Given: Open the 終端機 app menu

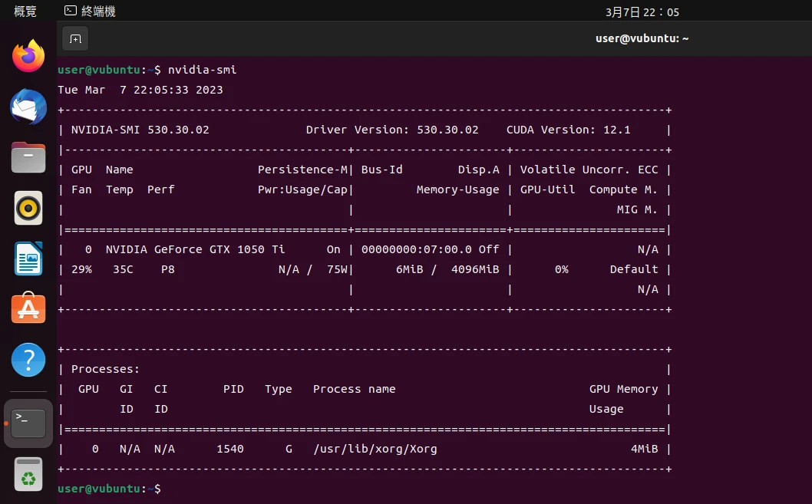Looking at the screenshot, I should pyautogui.click(x=90, y=12).
